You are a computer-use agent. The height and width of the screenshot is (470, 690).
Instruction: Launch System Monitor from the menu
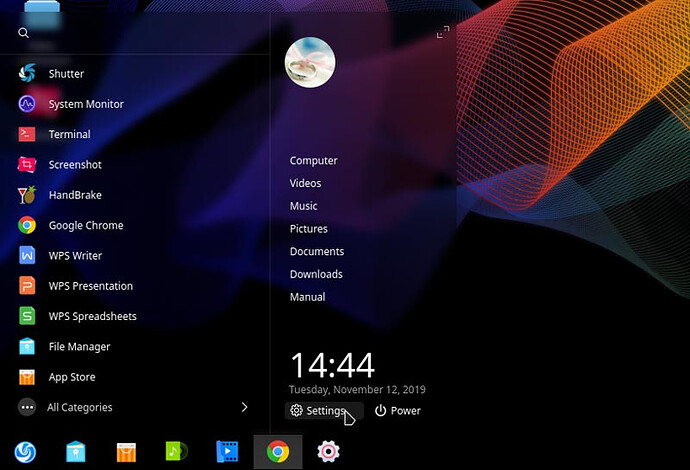pos(85,104)
